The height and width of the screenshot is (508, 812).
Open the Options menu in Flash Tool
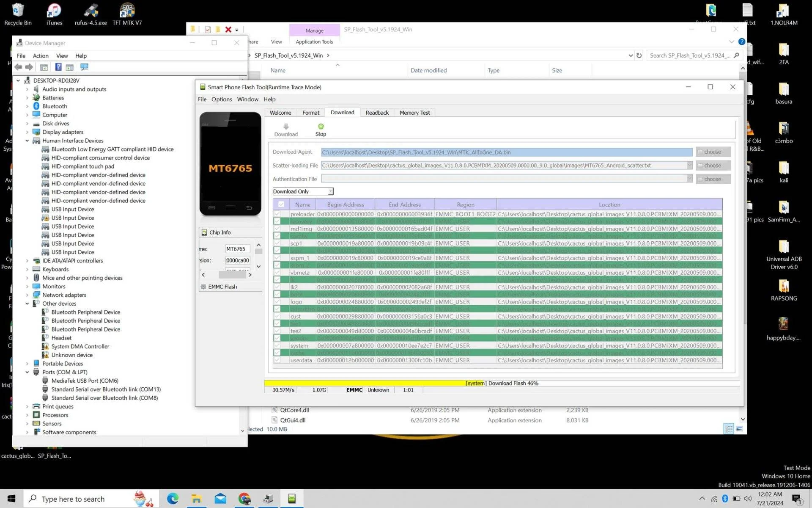coord(222,99)
